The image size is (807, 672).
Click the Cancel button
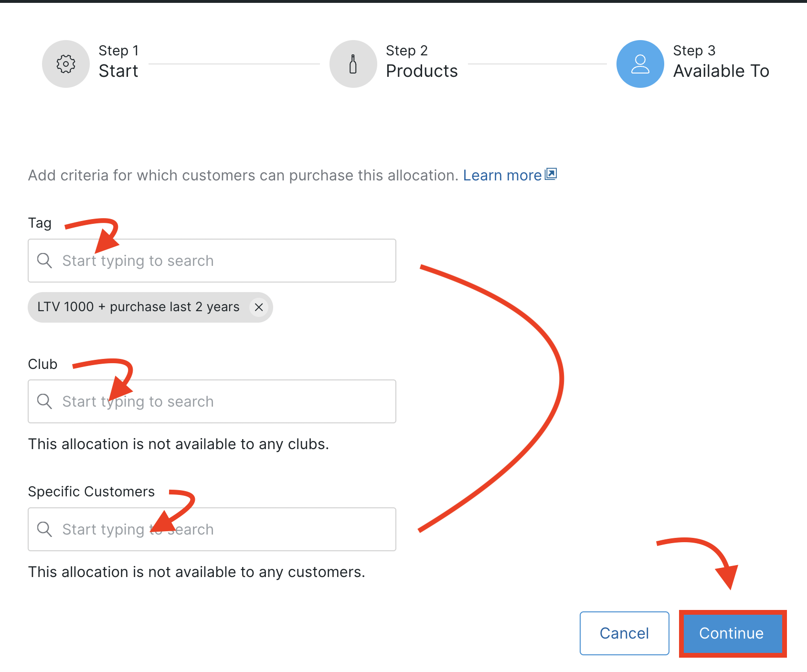(624, 633)
